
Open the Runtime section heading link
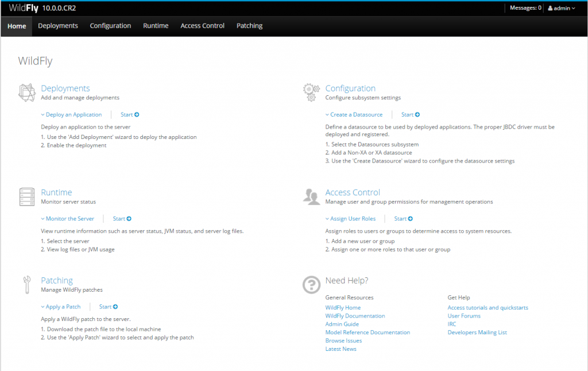tap(56, 192)
